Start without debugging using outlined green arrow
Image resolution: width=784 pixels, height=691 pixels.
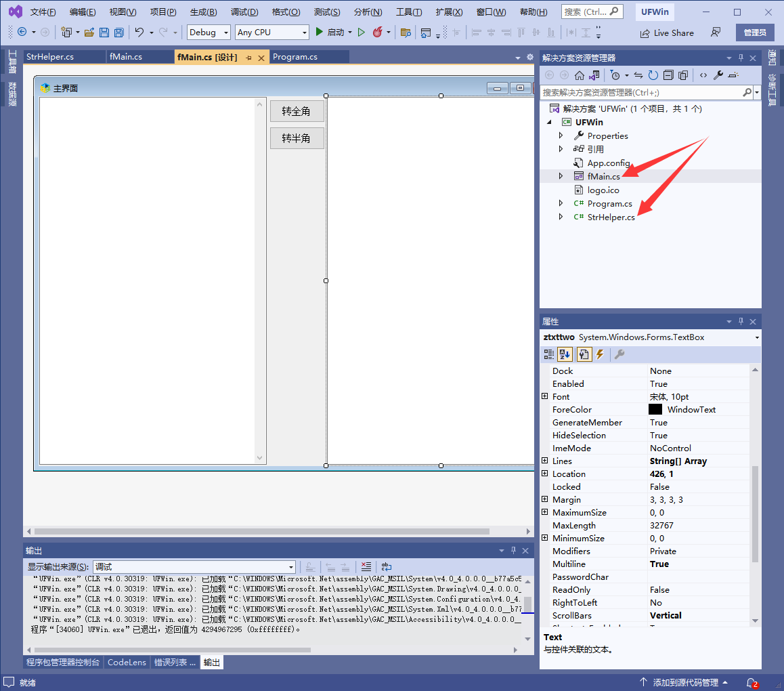click(362, 32)
